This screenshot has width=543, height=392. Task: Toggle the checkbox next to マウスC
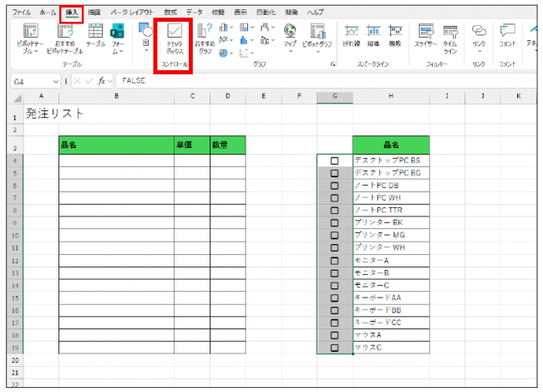(x=334, y=348)
